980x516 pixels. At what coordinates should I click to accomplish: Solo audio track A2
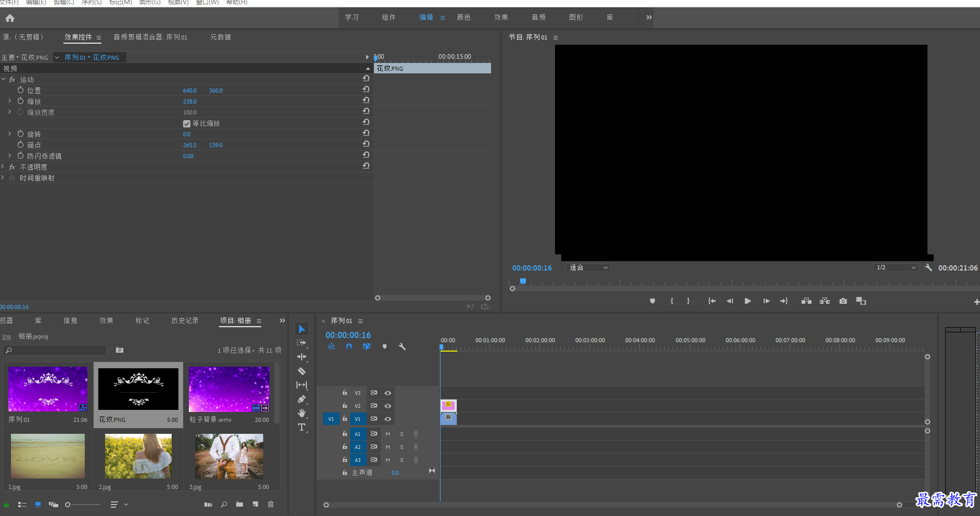tap(402, 447)
